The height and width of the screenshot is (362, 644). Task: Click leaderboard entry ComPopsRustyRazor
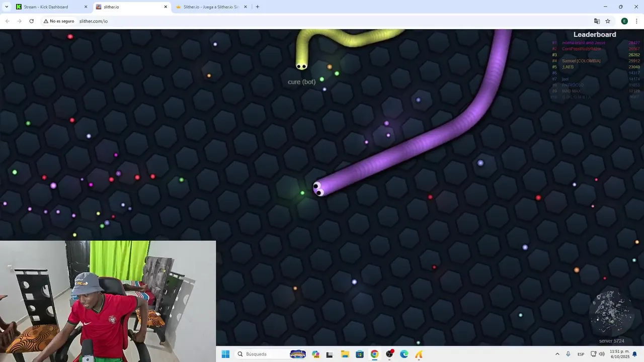pyautogui.click(x=581, y=49)
